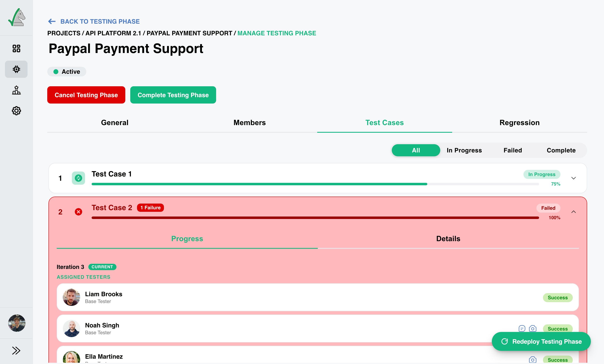
Task: Click Redeploy Testing Phase button
Action: tap(541, 341)
